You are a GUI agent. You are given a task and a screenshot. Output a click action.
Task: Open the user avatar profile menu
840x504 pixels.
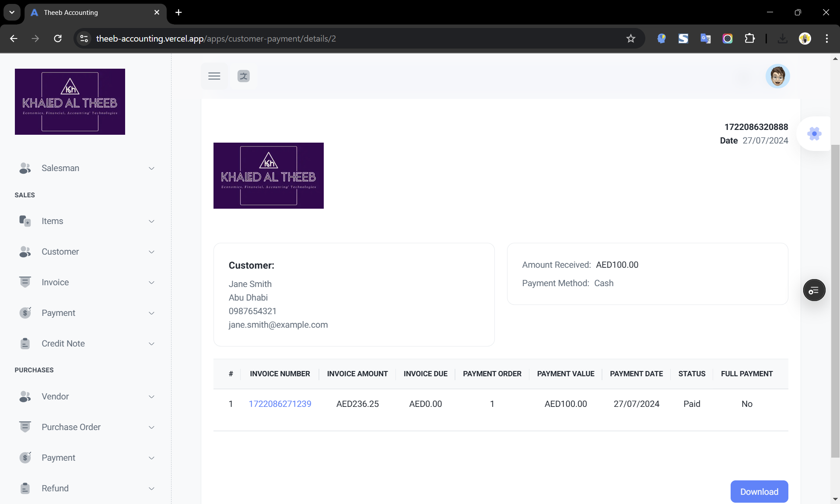(x=777, y=76)
